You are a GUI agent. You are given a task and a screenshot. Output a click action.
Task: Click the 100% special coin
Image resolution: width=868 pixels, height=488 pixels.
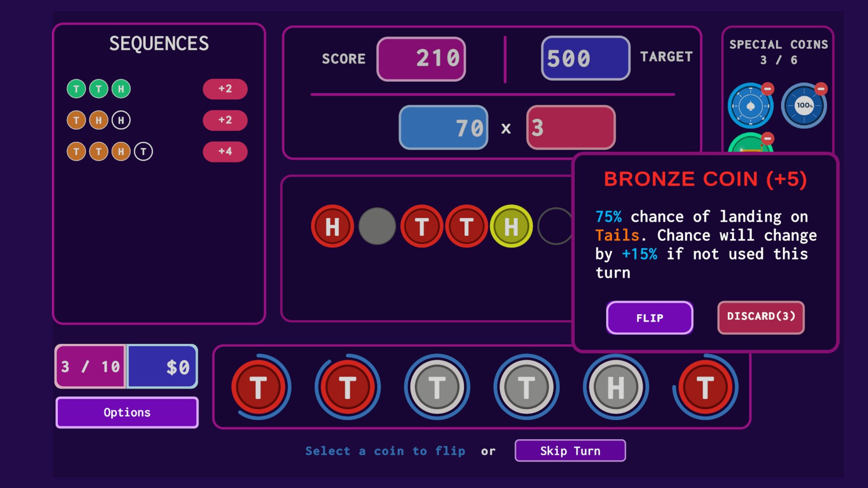(x=804, y=106)
